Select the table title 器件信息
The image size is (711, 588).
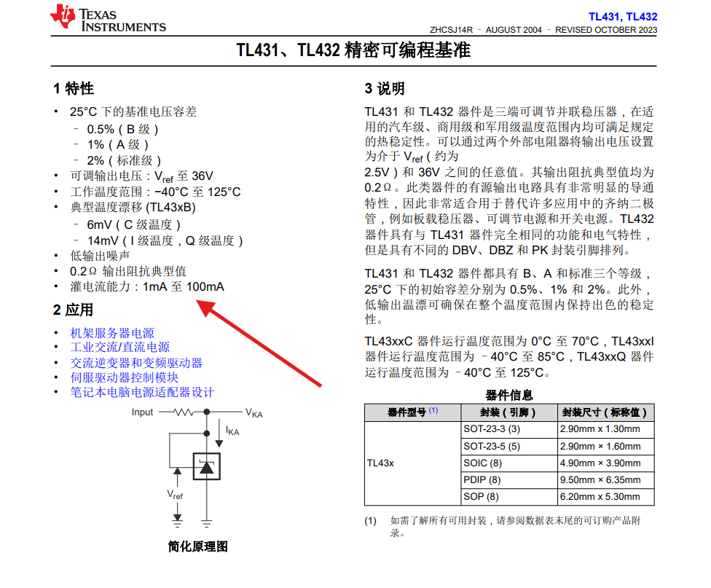(x=508, y=395)
